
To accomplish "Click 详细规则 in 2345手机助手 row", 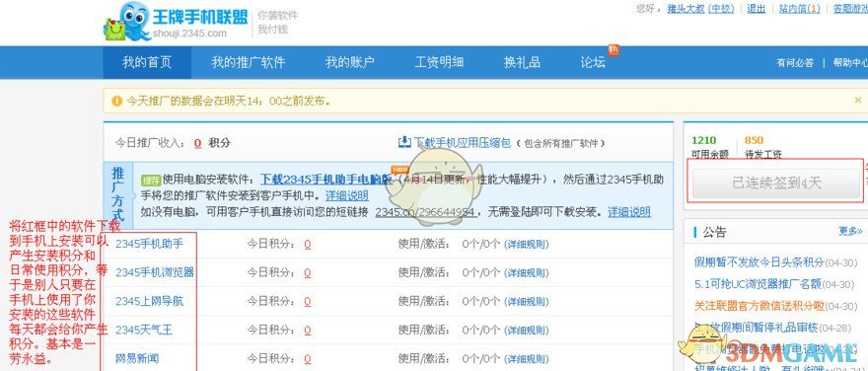I will tap(527, 244).
